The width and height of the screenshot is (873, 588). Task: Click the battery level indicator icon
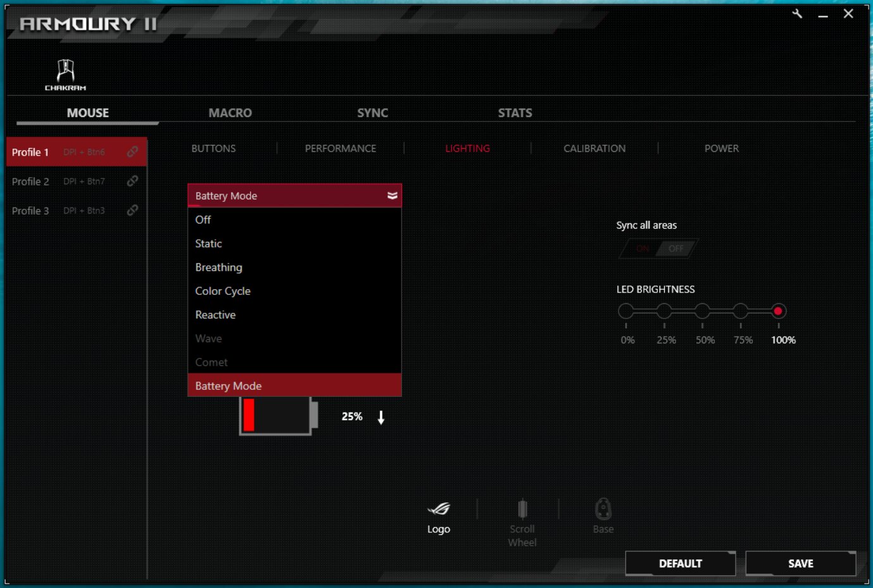click(x=279, y=415)
